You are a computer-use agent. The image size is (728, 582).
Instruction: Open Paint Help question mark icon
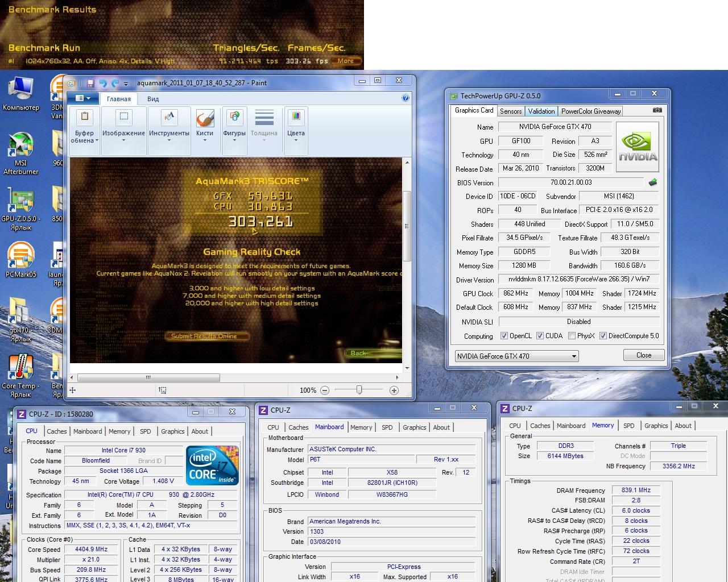[406, 98]
